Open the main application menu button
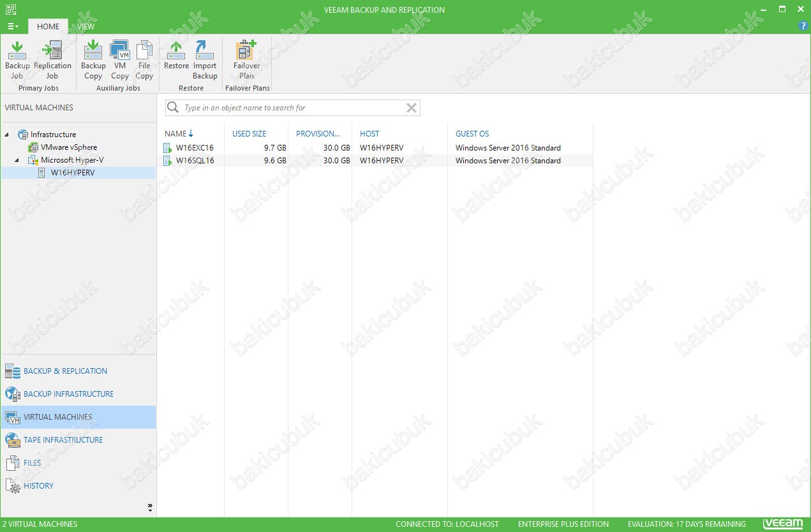The image size is (811, 532). (13, 26)
